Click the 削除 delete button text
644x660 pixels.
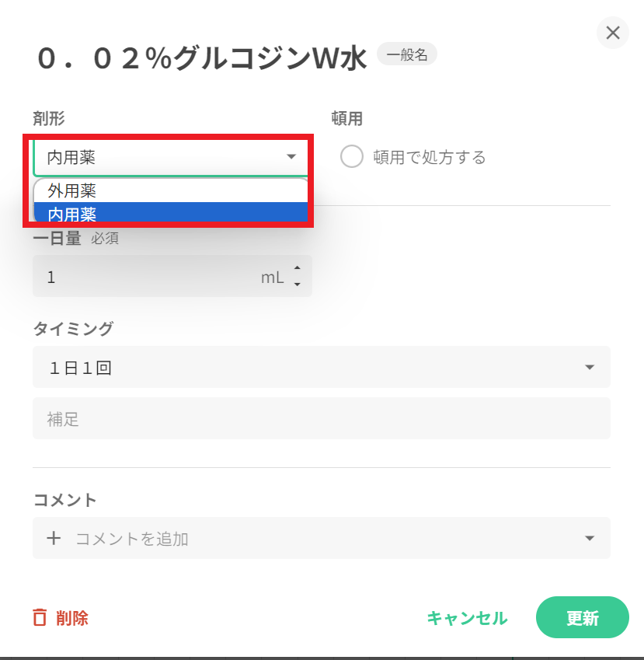tap(72, 618)
